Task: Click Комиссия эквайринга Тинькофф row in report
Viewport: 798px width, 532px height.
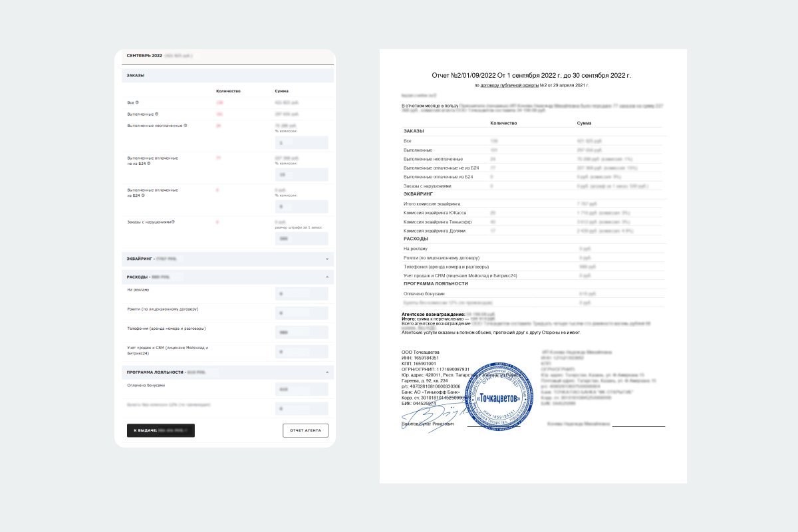Action: coord(533,221)
